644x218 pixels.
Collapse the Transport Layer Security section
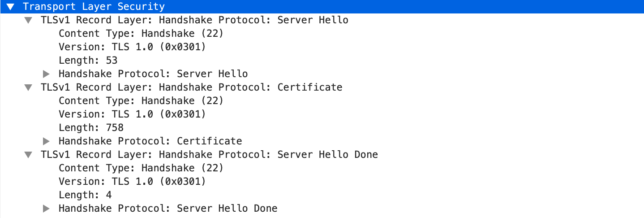(x=10, y=7)
